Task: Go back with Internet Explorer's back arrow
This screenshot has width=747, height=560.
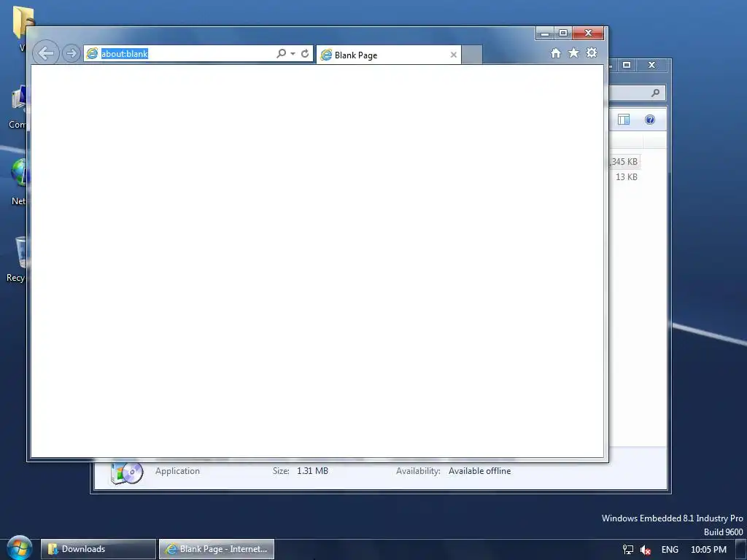Action: pos(46,52)
